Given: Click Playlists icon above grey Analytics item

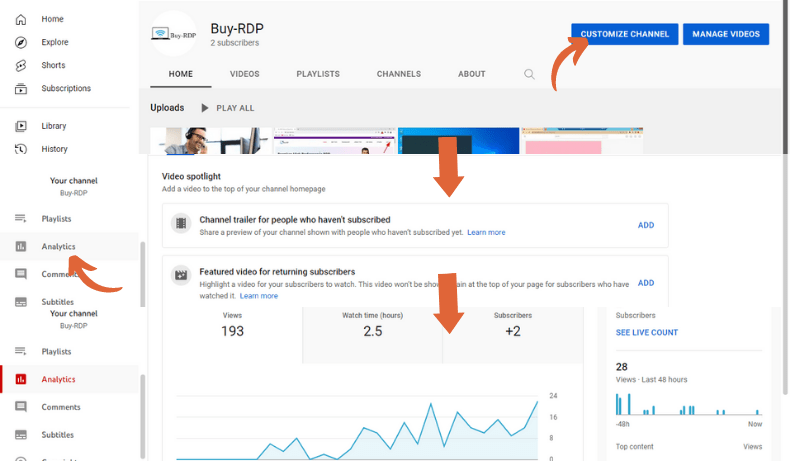Looking at the screenshot, I should (21, 219).
